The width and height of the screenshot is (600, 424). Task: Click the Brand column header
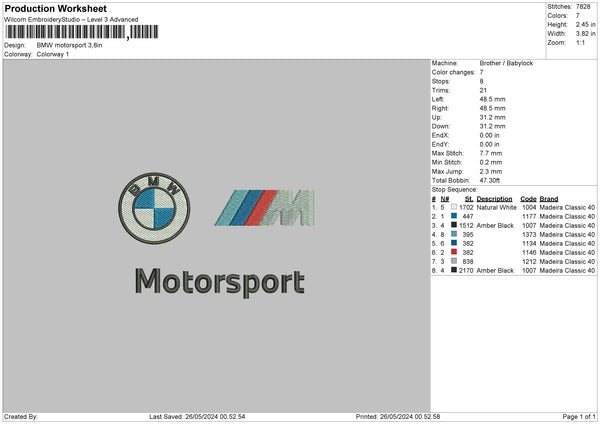tap(553, 198)
